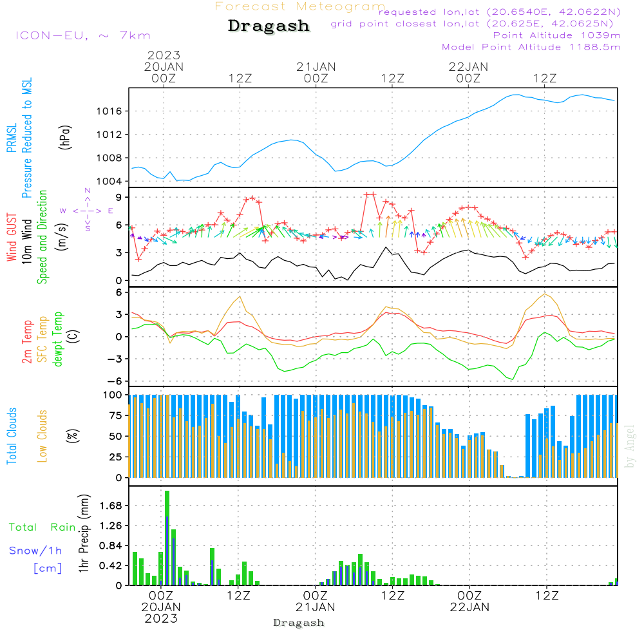This screenshot has height=644, width=644.
Task: Click the tallest green rain bar after 20JAN 00Z
Action: click(167, 538)
